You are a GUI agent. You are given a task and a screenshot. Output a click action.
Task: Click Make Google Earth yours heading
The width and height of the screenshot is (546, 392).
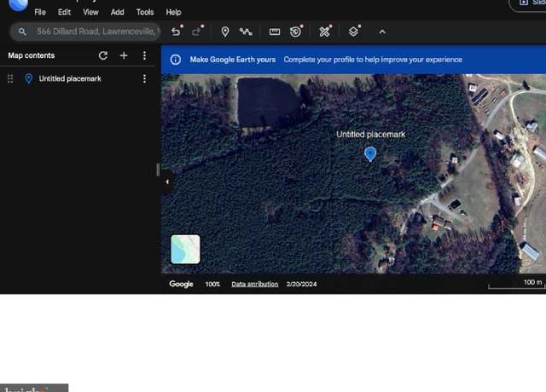tap(233, 60)
